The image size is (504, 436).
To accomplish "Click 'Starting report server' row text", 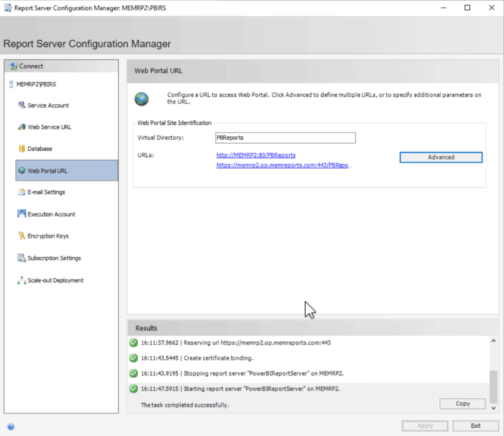I will [x=241, y=389].
